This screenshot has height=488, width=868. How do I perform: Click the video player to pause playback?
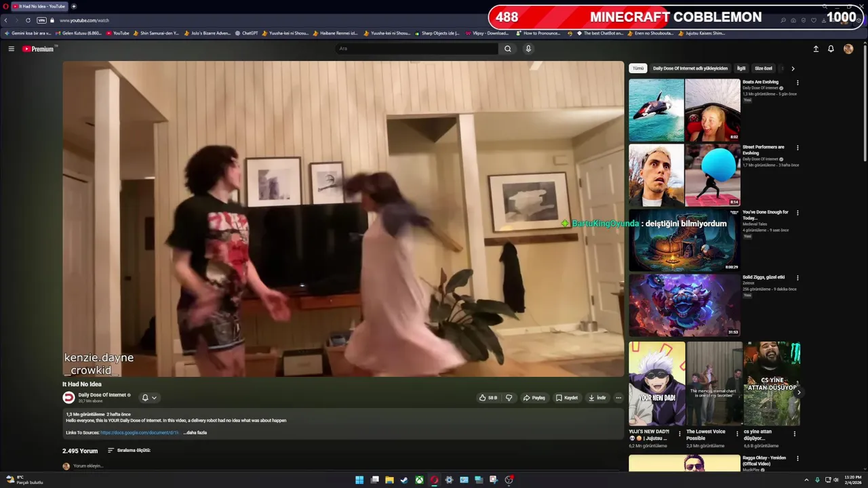343,218
